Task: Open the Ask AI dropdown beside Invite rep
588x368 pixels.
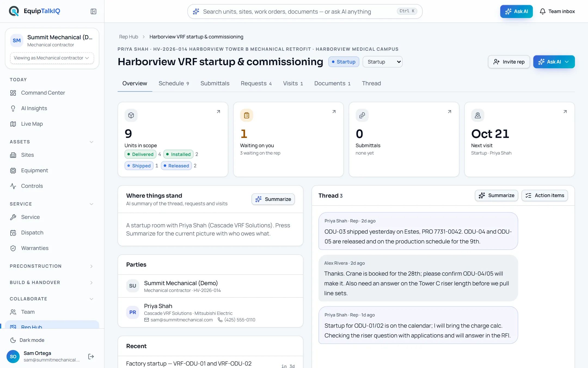Action: (x=554, y=62)
